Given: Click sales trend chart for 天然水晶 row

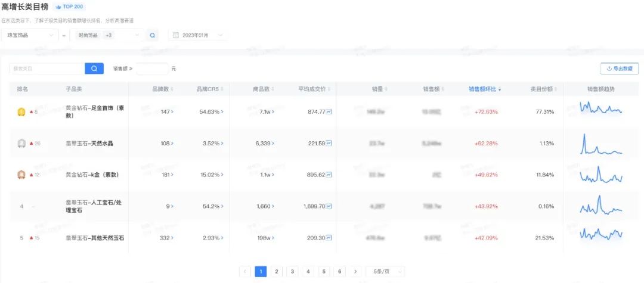Looking at the screenshot, I should tap(601, 144).
